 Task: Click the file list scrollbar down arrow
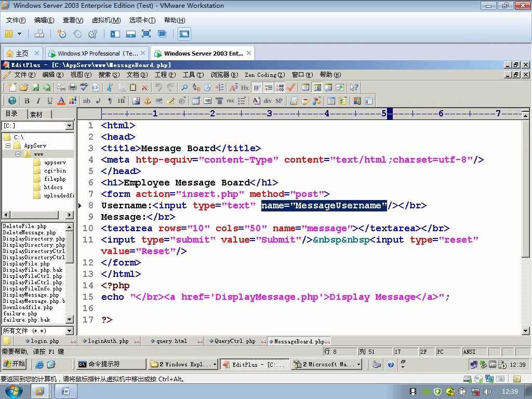tap(69, 320)
